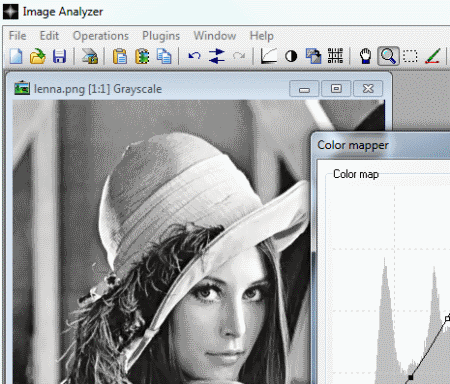This screenshot has width=450, height=384.
Task: Click the lenna.png window picture icon
Action: [22, 88]
